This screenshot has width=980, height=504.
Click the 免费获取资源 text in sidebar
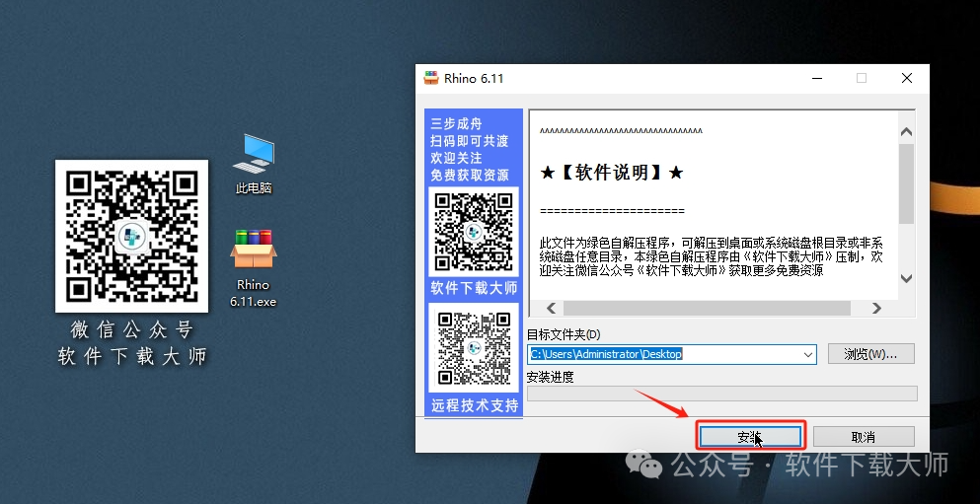(x=470, y=175)
